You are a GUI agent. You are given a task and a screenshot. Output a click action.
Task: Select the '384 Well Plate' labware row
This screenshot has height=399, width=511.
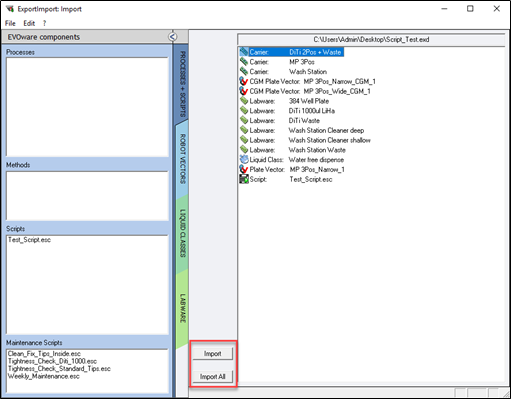285,101
